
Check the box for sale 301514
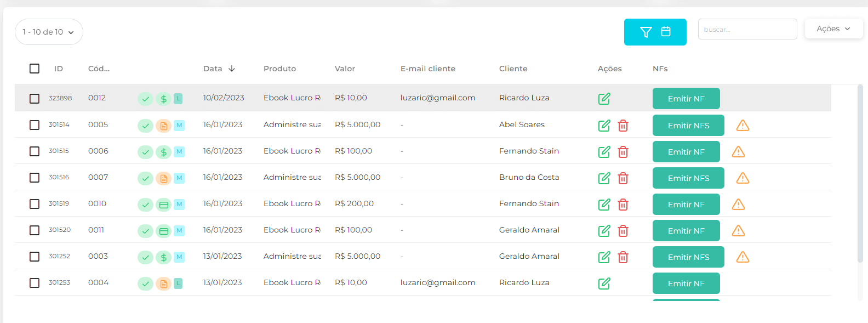[x=35, y=125]
